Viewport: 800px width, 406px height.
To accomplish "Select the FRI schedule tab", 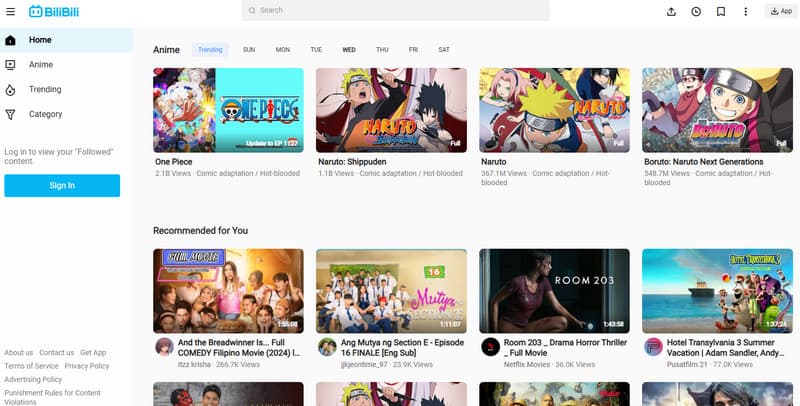I will pos(413,50).
